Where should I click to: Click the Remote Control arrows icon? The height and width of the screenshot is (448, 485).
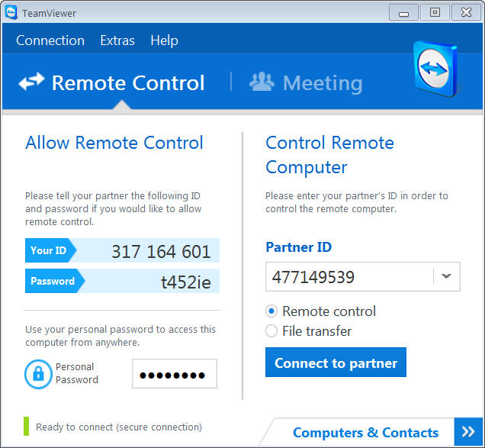coord(31,82)
